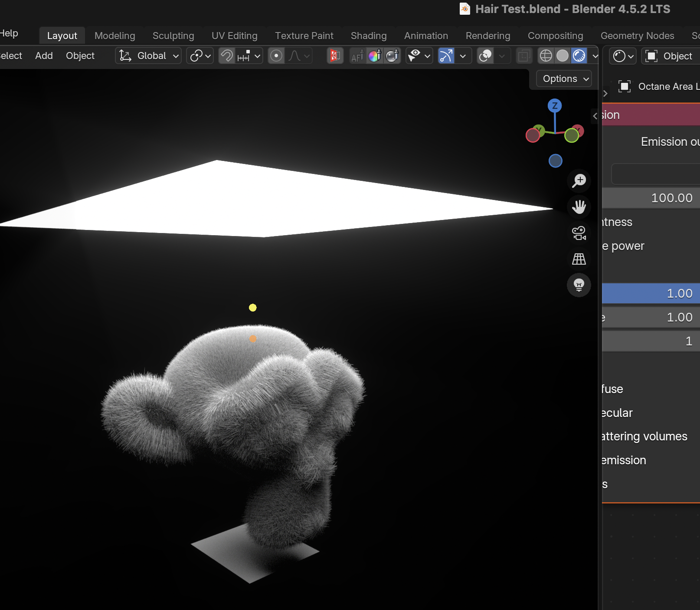The width and height of the screenshot is (700, 610).
Task: Open the pivot point dropdown
Action: pos(200,56)
